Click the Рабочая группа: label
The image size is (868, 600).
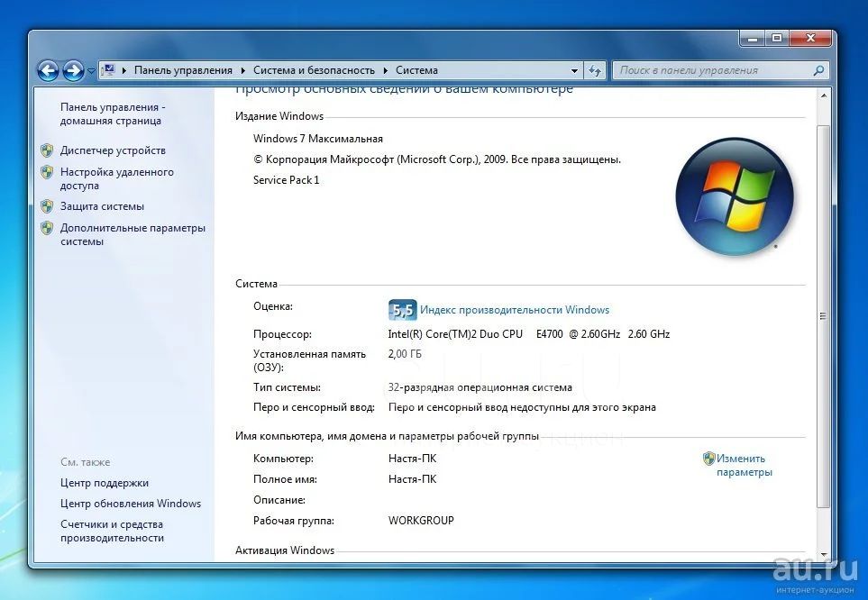pos(294,521)
